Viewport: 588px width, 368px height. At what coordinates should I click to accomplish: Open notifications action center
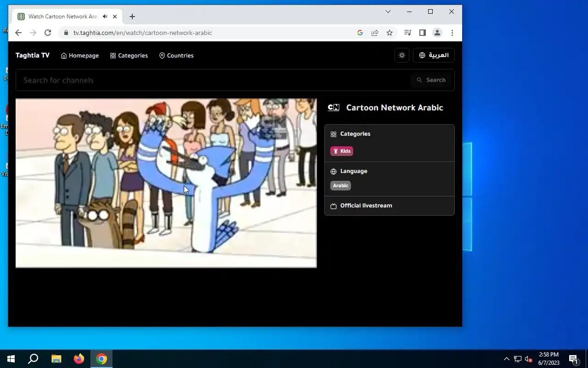point(573,359)
